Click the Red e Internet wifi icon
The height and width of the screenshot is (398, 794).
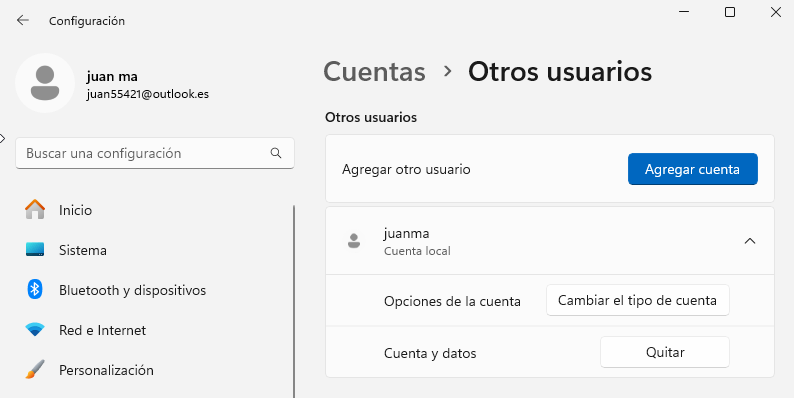(35, 330)
